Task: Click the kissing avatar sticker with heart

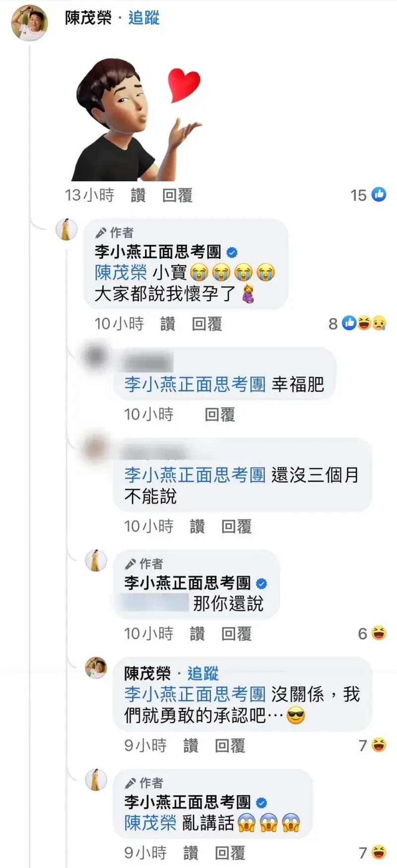Action: click(x=138, y=120)
